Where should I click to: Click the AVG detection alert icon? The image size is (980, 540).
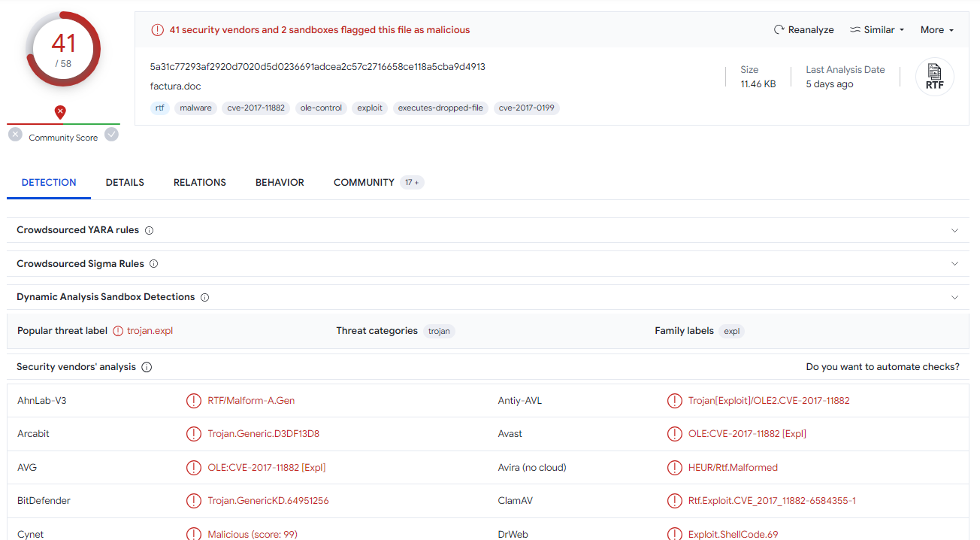(194, 468)
